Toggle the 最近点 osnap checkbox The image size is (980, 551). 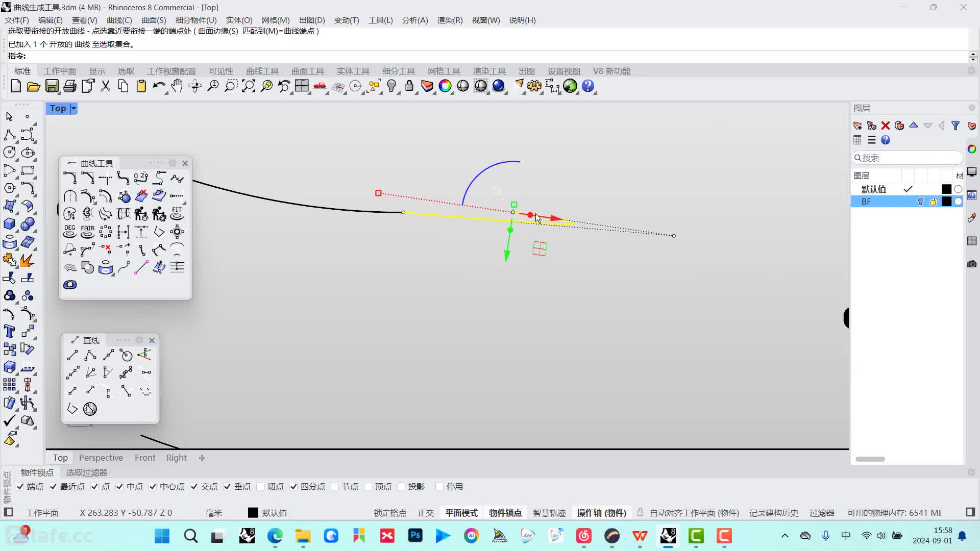(x=53, y=487)
